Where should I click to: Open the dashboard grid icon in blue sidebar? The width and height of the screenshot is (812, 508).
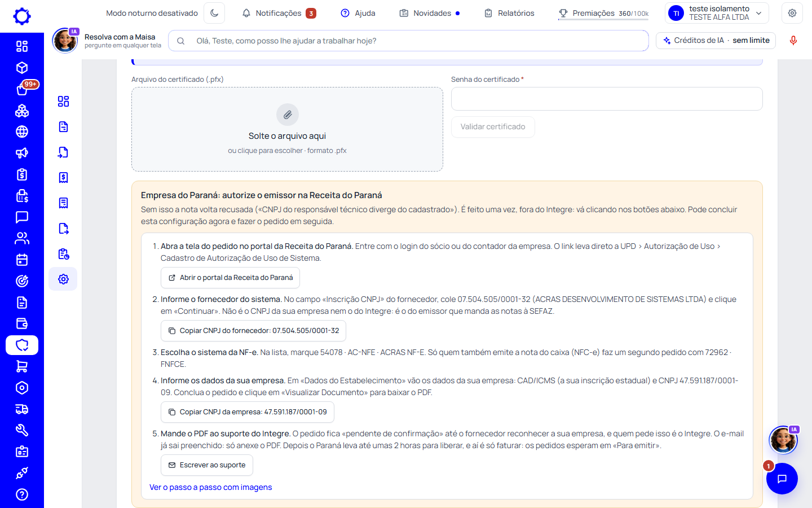tap(22, 46)
